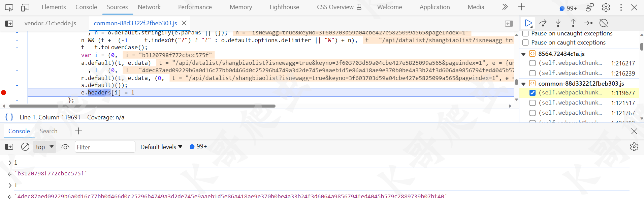Enable Pause on caught exceptions

click(525, 42)
